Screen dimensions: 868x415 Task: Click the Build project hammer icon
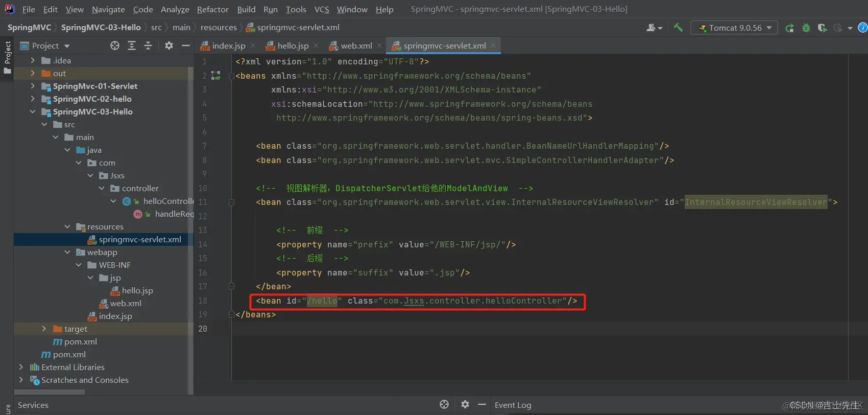(678, 28)
